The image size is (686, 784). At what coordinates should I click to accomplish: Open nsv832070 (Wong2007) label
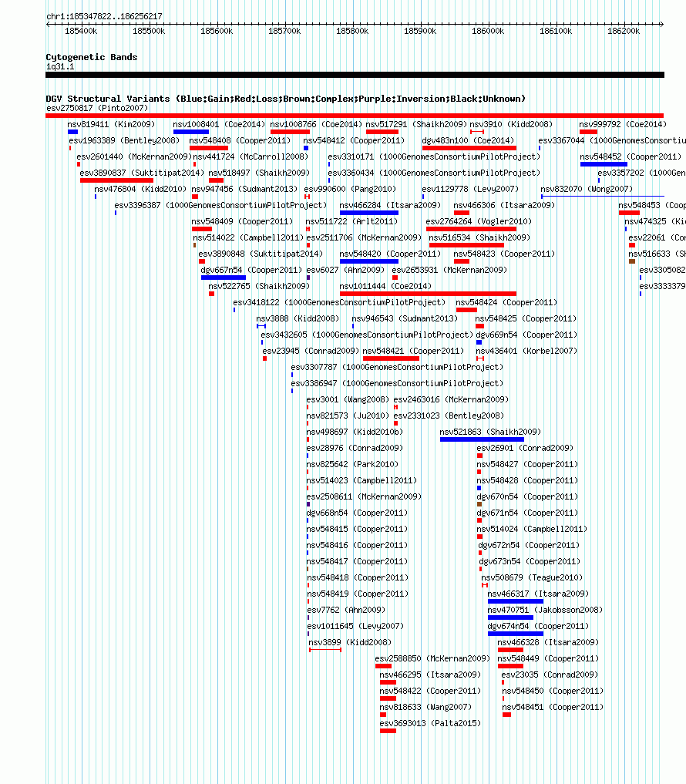point(587,189)
